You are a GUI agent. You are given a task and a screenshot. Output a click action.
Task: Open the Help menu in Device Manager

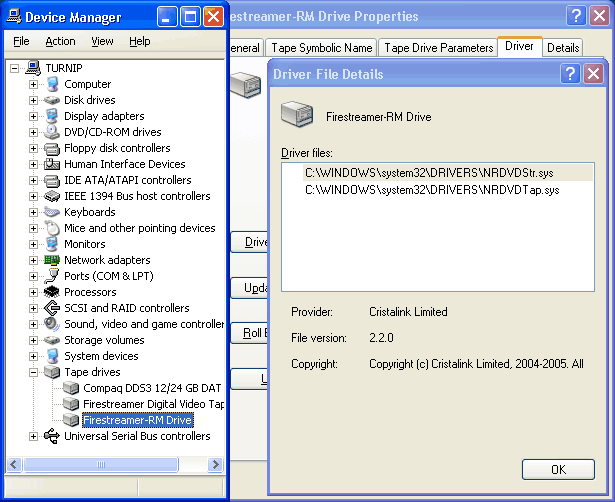(140, 41)
